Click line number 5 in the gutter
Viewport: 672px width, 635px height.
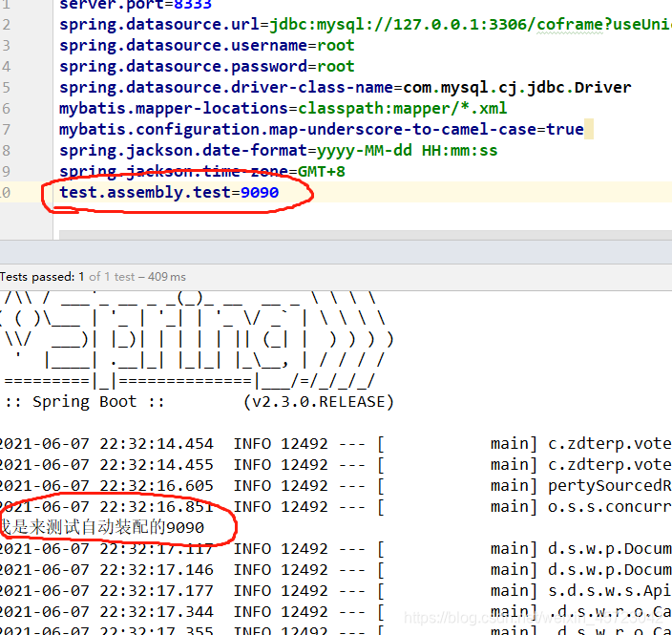6,88
